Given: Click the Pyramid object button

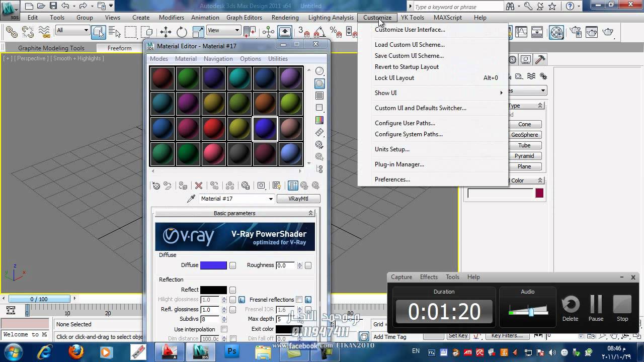Looking at the screenshot, I should click(x=524, y=156).
